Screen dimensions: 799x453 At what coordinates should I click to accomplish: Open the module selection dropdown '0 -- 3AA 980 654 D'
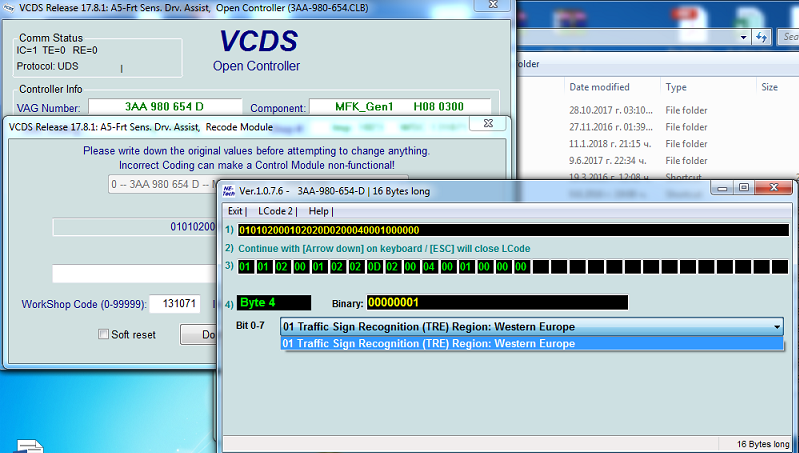point(160,185)
